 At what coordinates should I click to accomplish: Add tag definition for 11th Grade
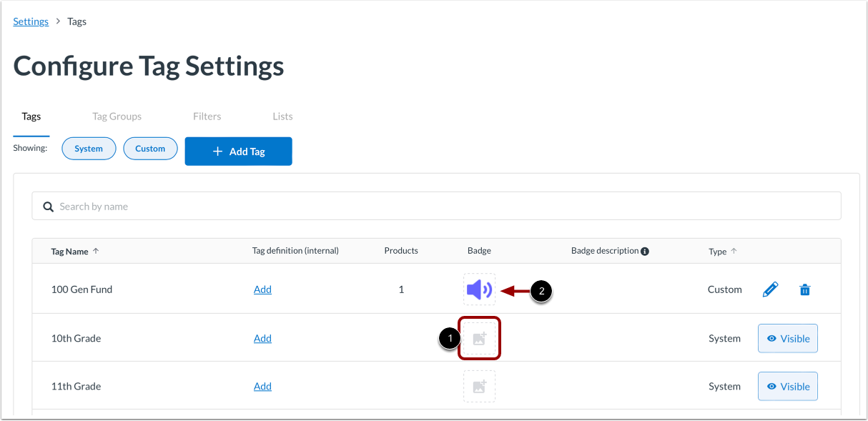[x=262, y=386]
